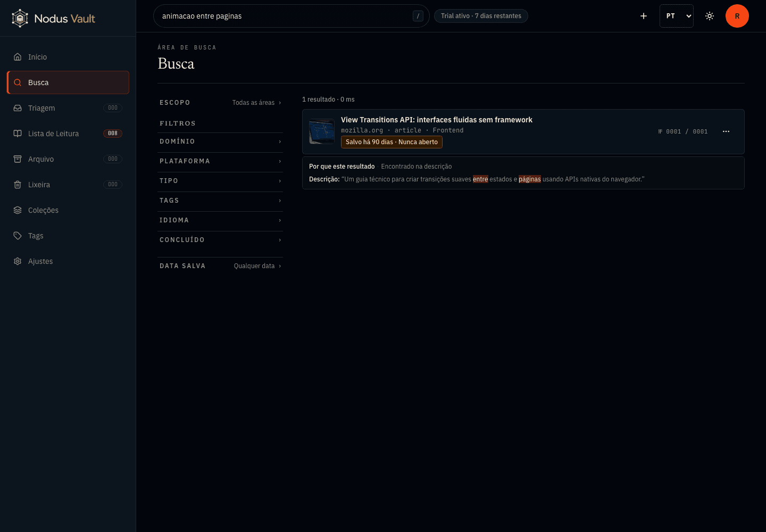
Task: Go to Início in sidebar
Action: (x=68, y=57)
